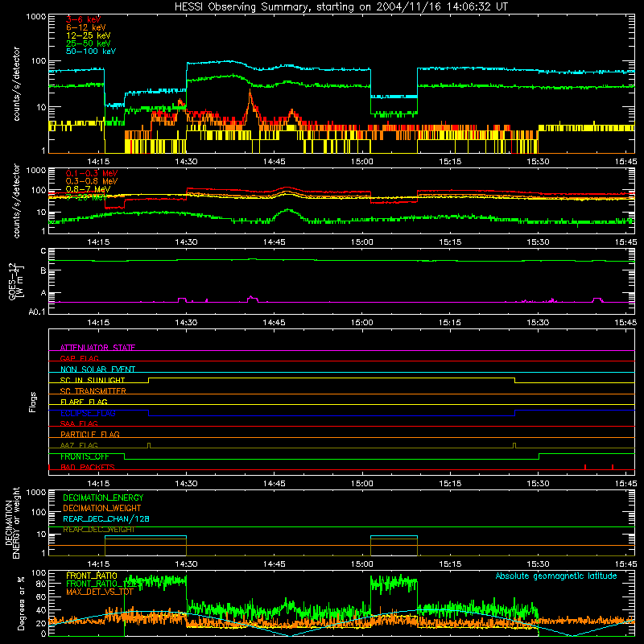
Task: Click the REAR_DEC_WEIGHT legend label
Action: click(x=99, y=530)
